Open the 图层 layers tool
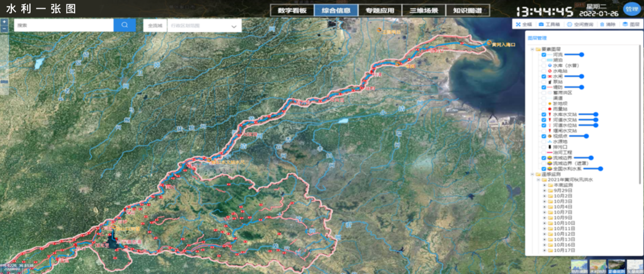The image size is (644, 274). click(631, 24)
